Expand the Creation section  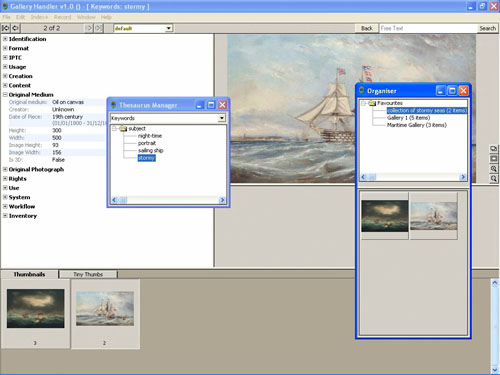[x=5, y=76]
